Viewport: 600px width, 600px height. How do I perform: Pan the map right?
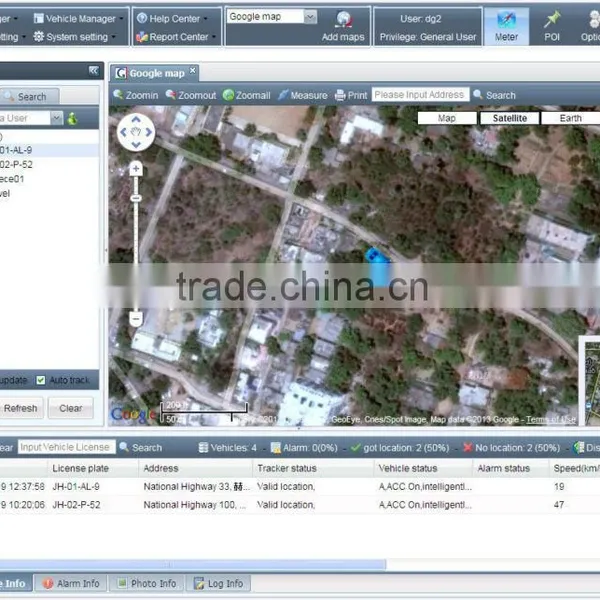148,132
